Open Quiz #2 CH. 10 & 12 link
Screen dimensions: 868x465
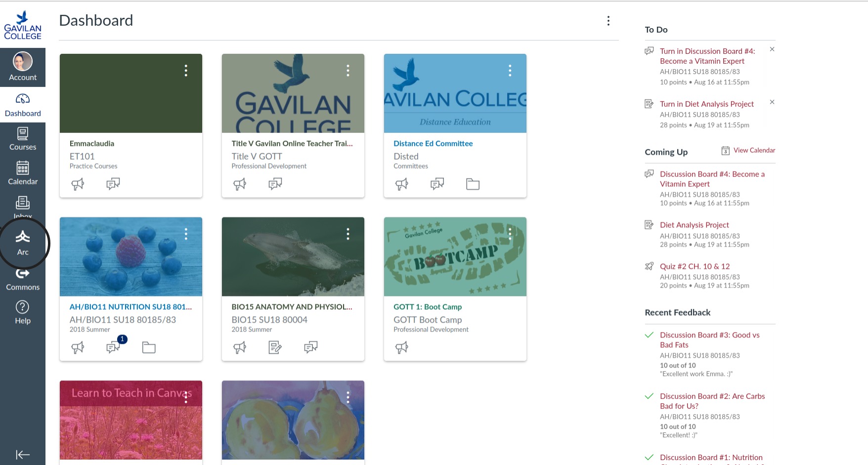[694, 266]
